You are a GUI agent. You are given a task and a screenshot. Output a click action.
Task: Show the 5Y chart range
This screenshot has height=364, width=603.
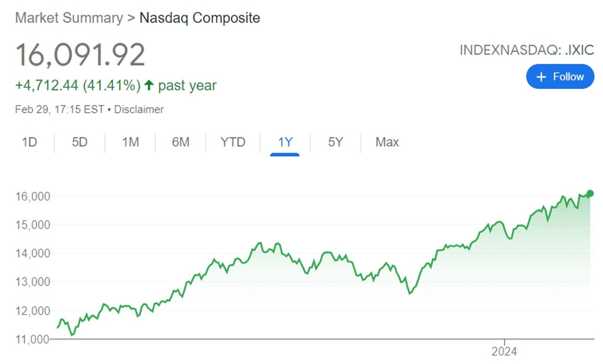pos(335,142)
